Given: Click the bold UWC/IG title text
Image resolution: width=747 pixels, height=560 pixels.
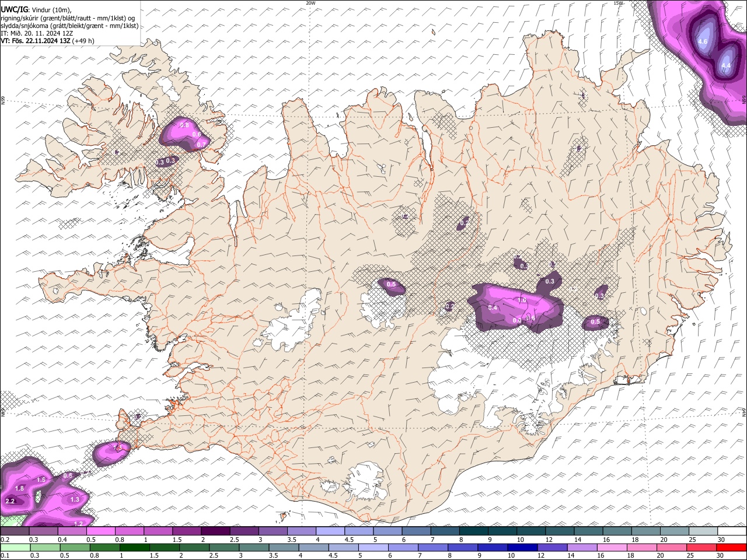Looking at the screenshot, I should [14, 10].
